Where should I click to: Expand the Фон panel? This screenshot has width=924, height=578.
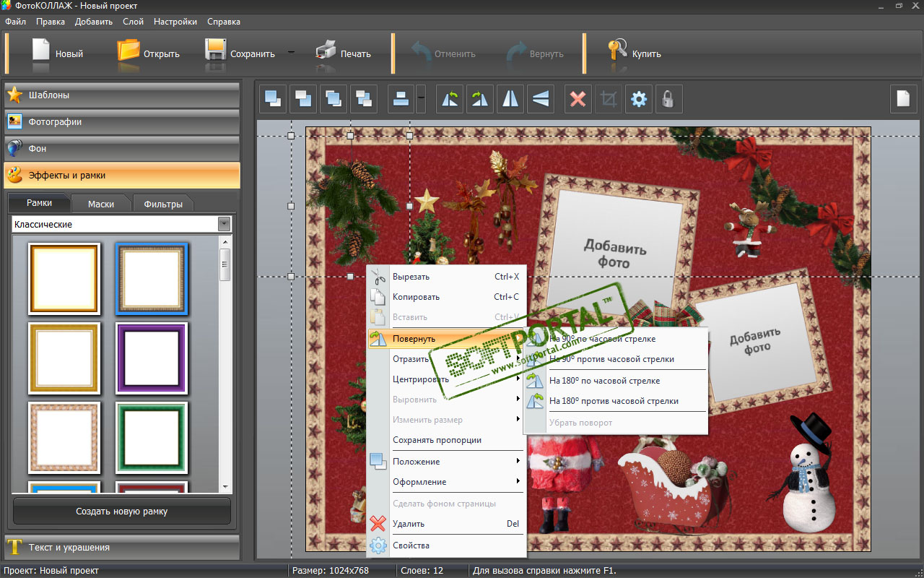tap(121, 149)
